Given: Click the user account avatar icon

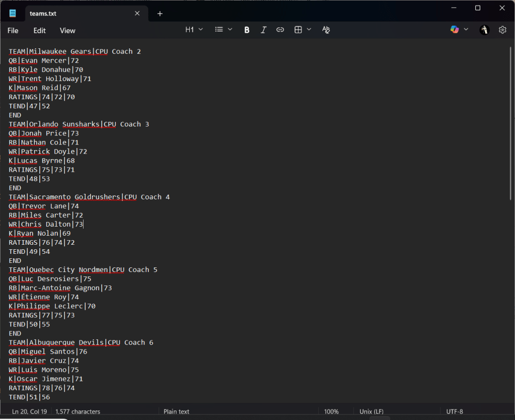Looking at the screenshot, I should tap(484, 30).
